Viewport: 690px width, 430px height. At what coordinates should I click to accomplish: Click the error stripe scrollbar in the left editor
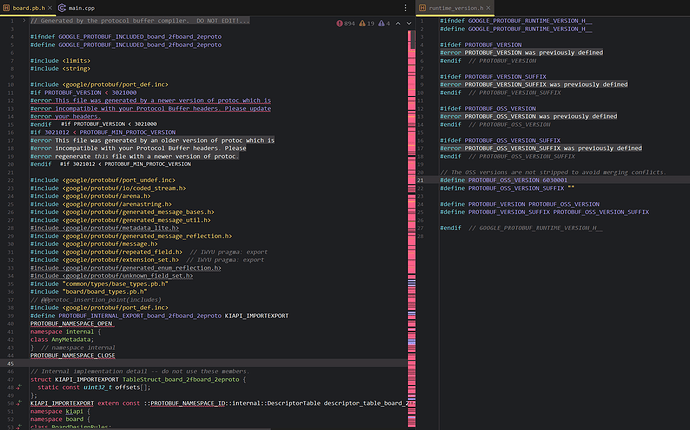(411, 229)
